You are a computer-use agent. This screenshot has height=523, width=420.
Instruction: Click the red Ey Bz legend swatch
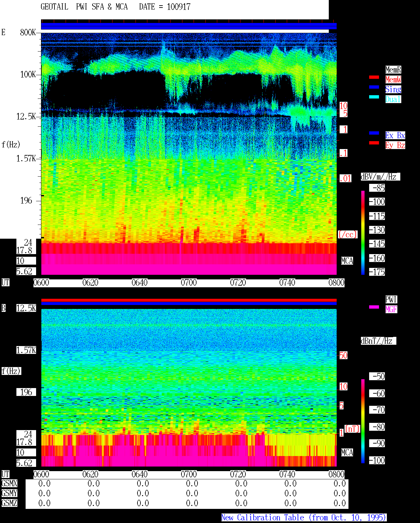point(374,143)
